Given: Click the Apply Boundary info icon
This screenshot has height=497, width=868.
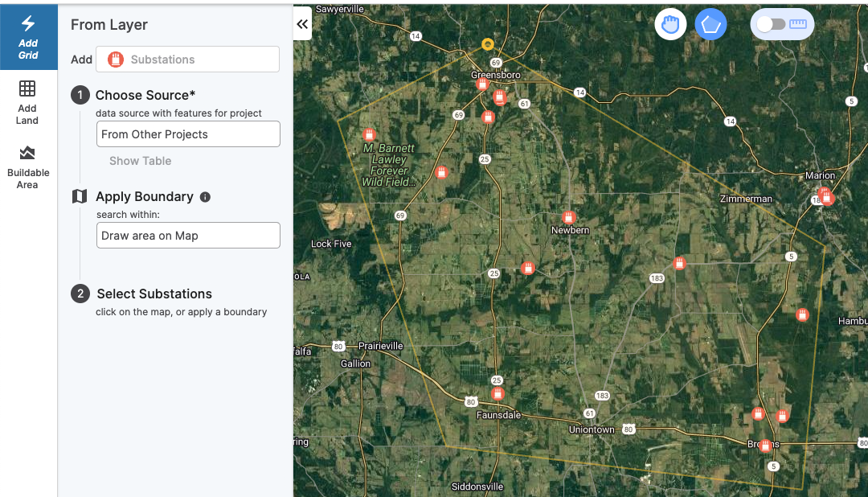Looking at the screenshot, I should 205,197.
